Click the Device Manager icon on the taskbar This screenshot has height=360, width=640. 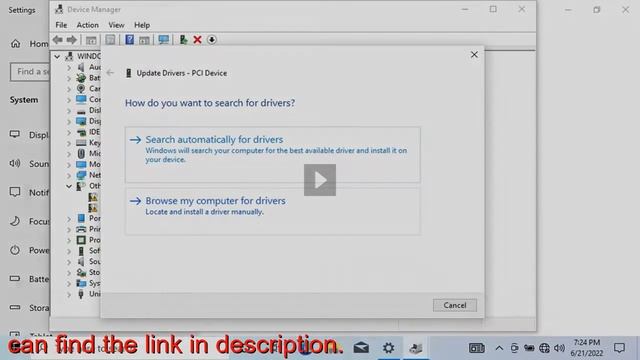(x=416, y=348)
